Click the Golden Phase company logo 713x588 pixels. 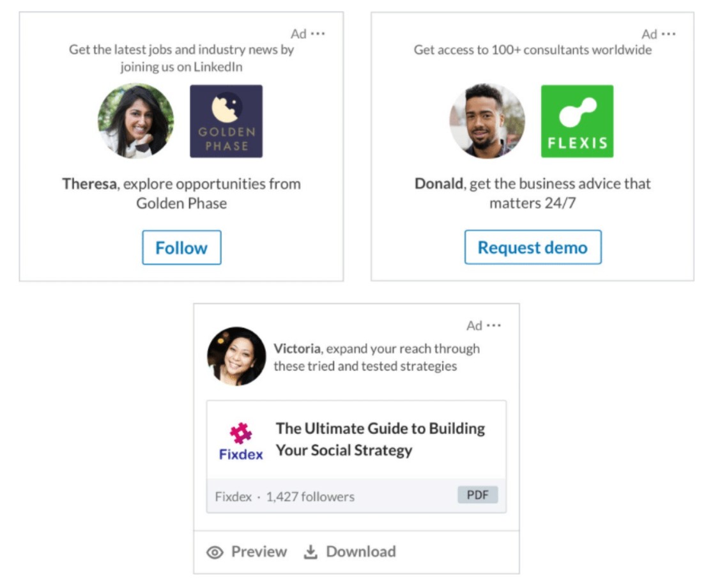coord(227,120)
